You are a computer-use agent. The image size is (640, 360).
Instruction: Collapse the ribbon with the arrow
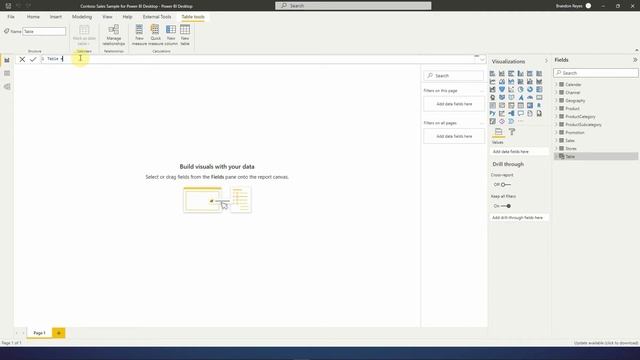coord(636,50)
